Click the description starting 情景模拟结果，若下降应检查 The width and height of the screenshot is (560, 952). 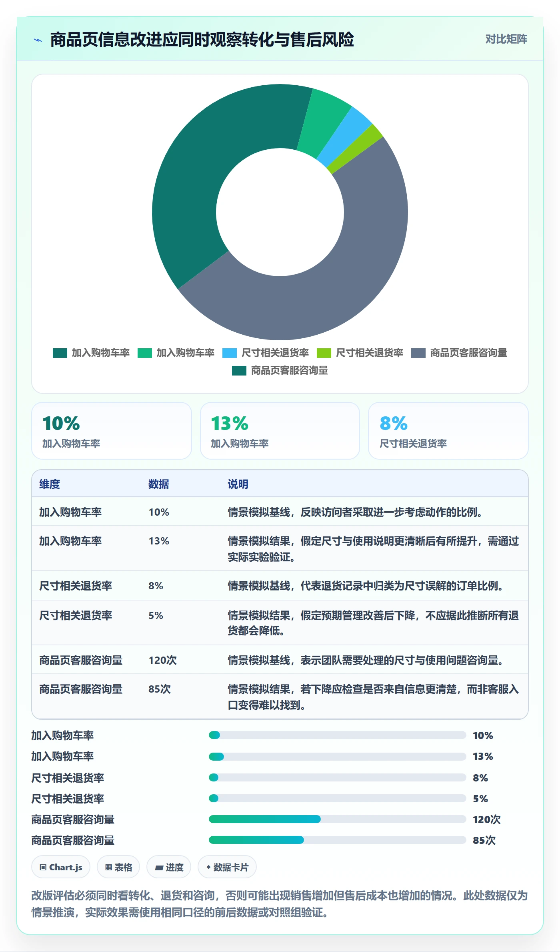click(x=373, y=697)
